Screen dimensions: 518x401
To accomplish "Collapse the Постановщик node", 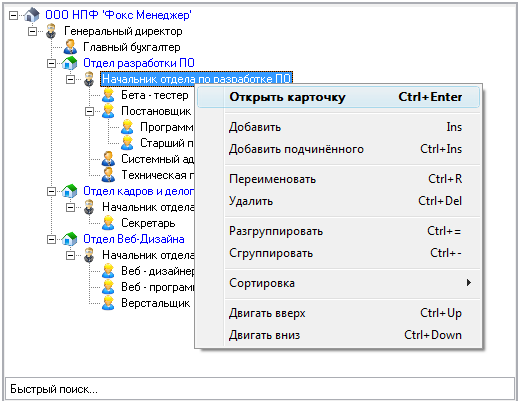I will [89, 111].
